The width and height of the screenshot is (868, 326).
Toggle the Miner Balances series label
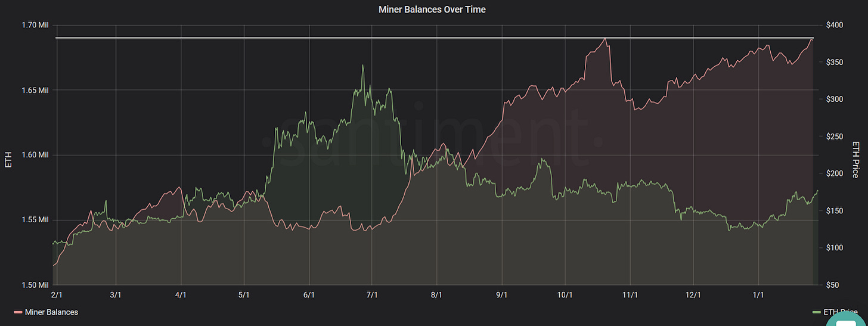[51, 312]
